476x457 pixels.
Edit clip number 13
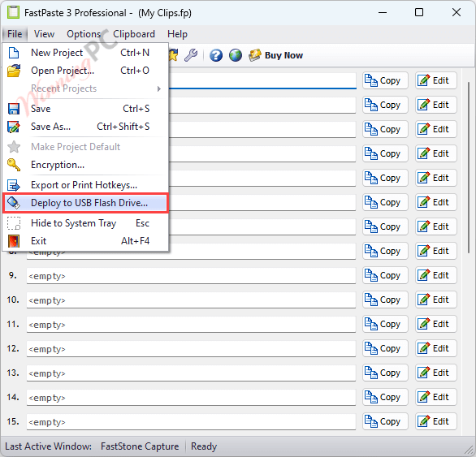pyautogui.click(x=436, y=373)
